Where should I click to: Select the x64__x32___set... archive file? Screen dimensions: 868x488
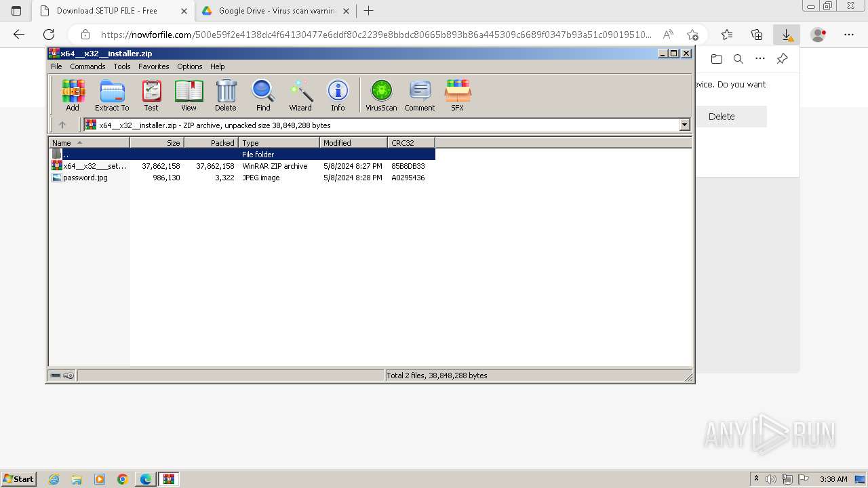(x=90, y=166)
